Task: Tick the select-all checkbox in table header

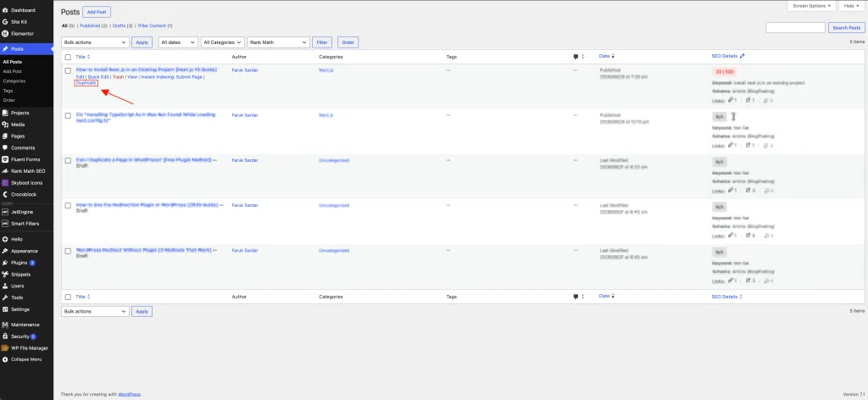Action: pyautogui.click(x=68, y=57)
